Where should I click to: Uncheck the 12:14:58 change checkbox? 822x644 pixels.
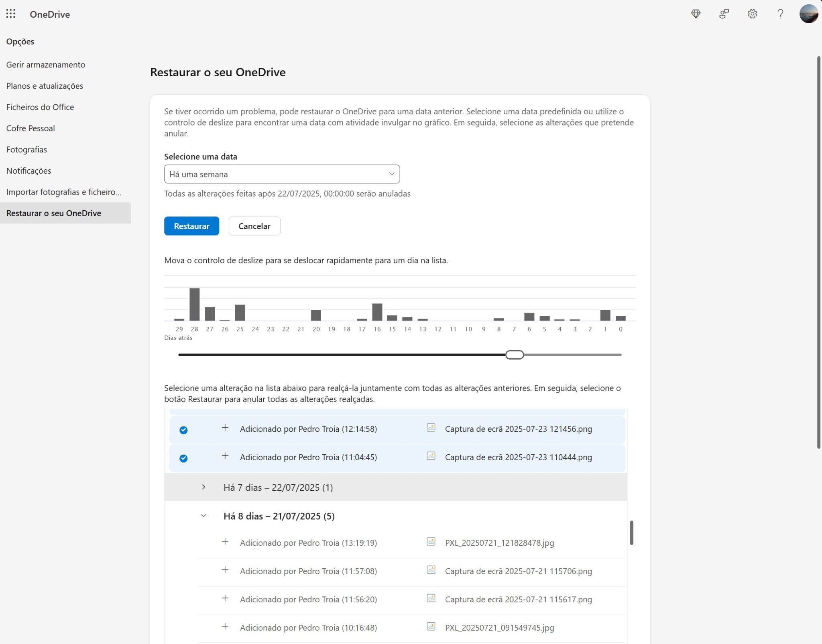tap(183, 430)
